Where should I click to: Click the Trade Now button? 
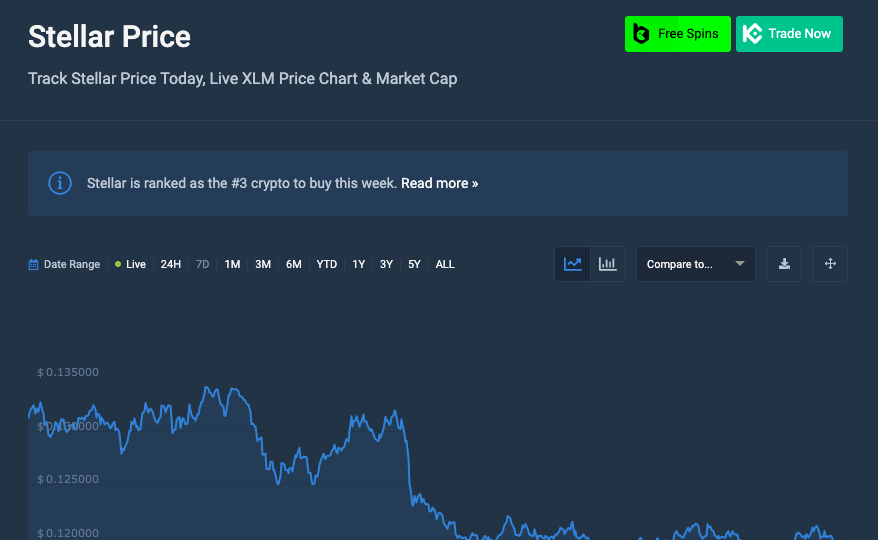[x=789, y=34]
